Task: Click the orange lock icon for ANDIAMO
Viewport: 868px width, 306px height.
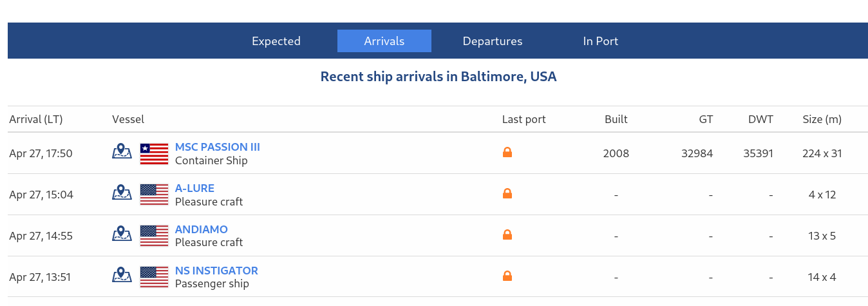Action: pyautogui.click(x=507, y=234)
